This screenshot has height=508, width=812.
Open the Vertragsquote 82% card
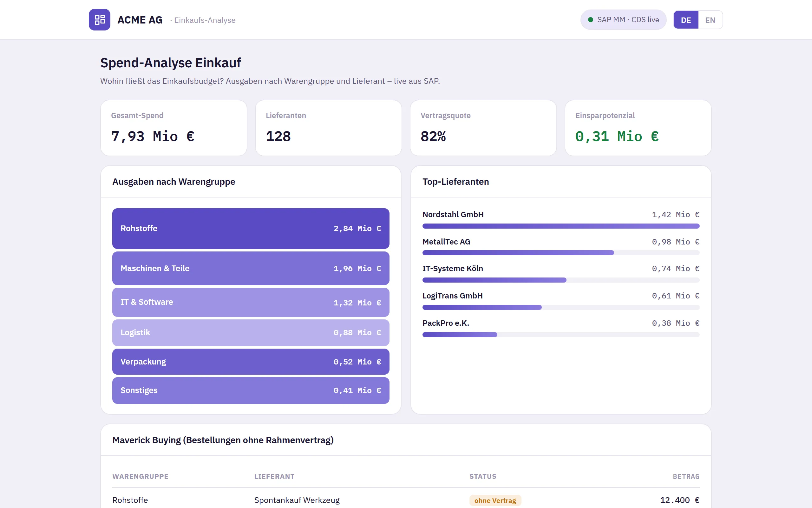tap(483, 128)
